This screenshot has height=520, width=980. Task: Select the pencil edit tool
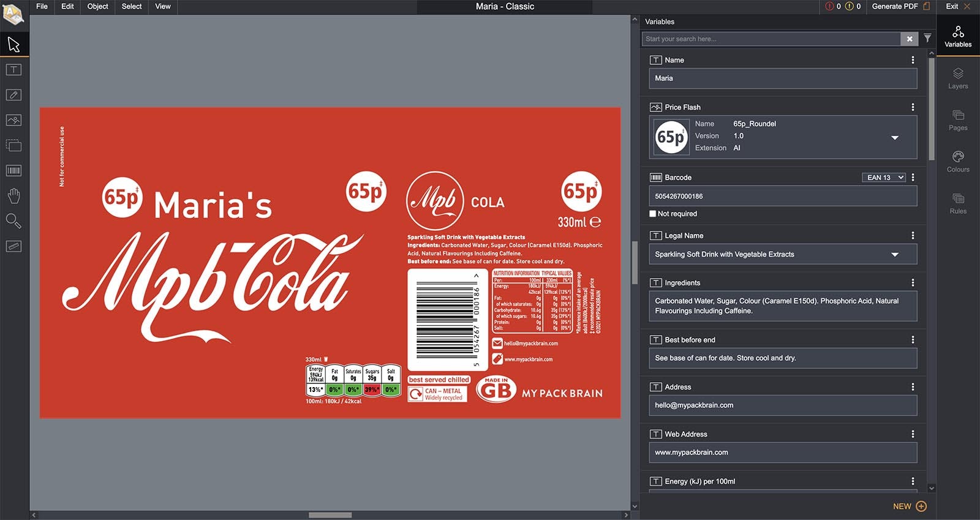coord(13,95)
